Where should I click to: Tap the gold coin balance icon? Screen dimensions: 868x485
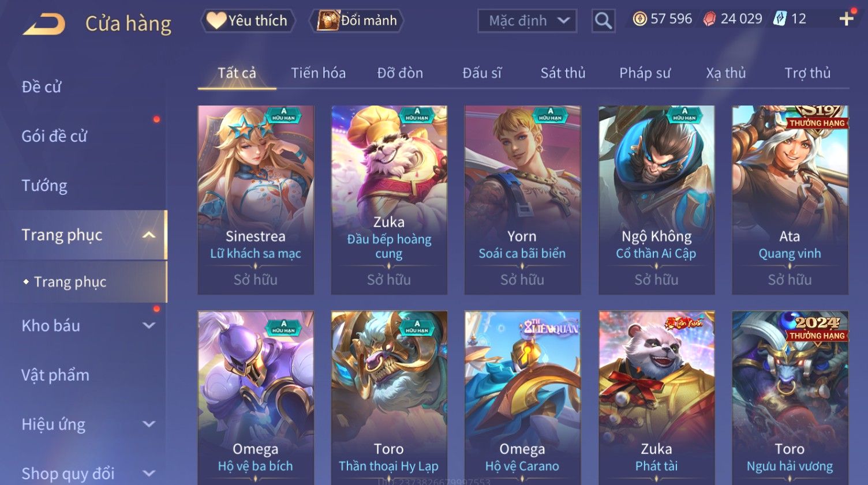pyautogui.click(x=639, y=20)
